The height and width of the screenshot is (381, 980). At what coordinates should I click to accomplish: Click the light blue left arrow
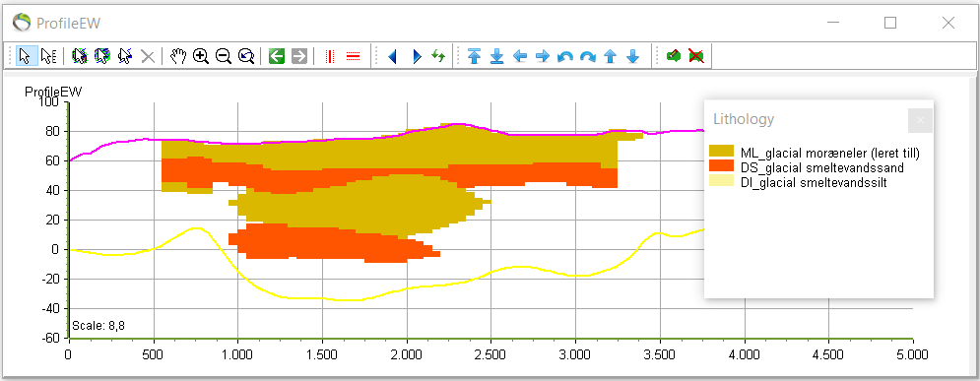pos(520,56)
